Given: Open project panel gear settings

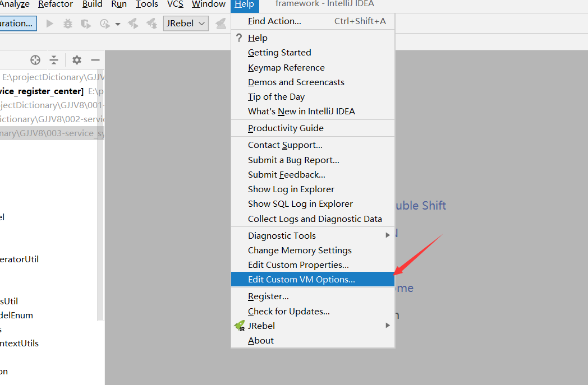Looking at the screenshot, I should (x=77, y=60).
